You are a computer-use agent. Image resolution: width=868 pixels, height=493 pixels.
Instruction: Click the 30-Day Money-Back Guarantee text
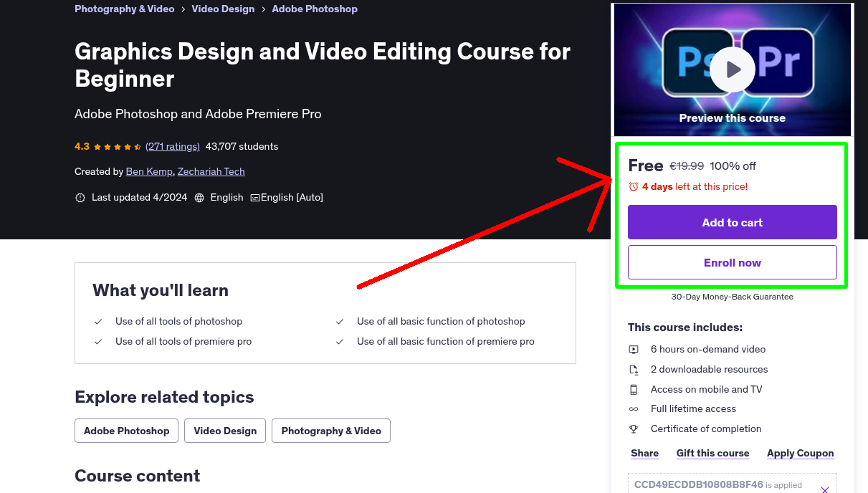tap(733, 297)
